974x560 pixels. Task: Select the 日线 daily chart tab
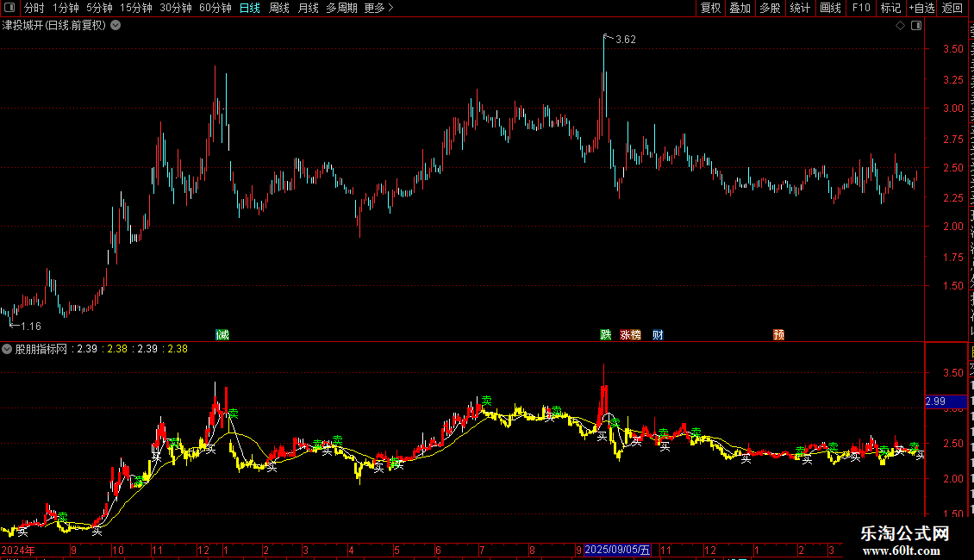[x=250, y=8]
